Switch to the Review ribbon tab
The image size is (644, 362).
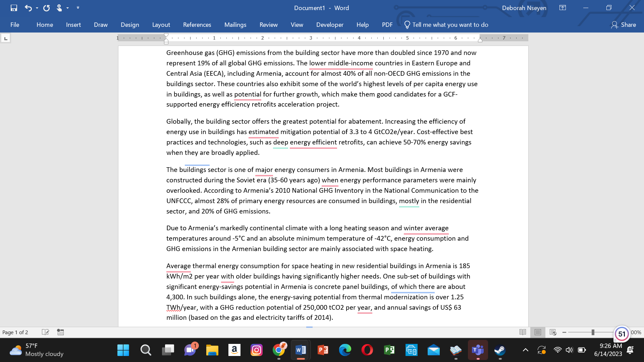pyautogui.click(x=268, y=24)
